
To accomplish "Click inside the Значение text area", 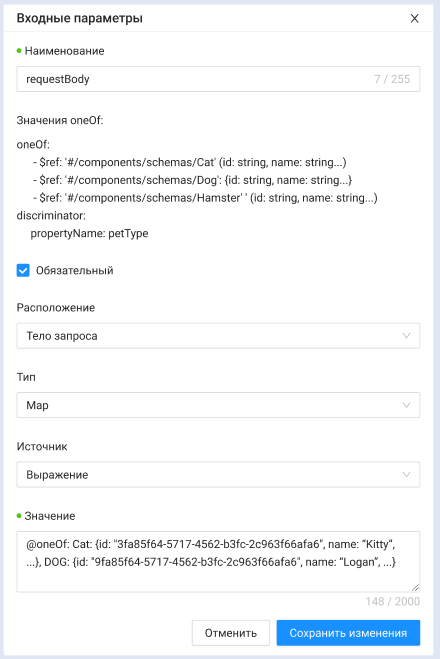I will tap(218, 562).
